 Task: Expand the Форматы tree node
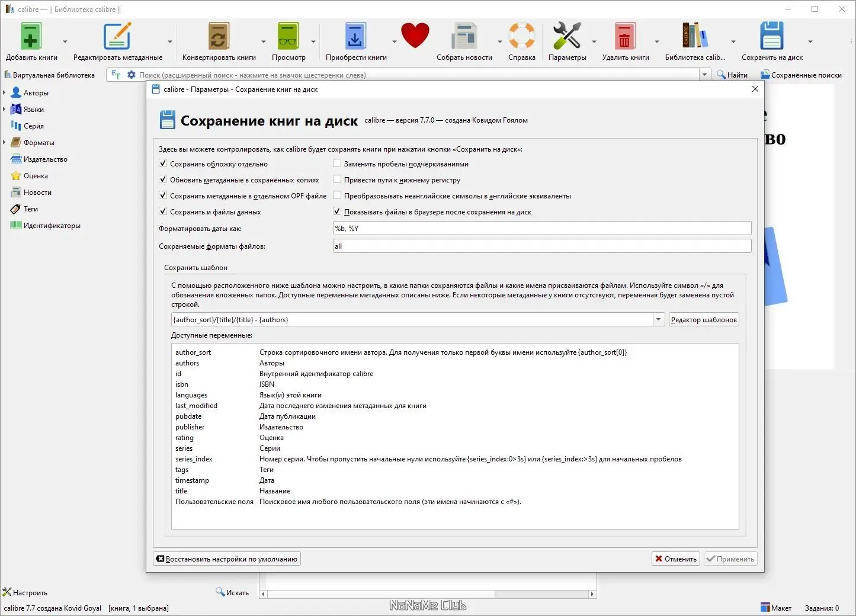click(x=4, y=143)
